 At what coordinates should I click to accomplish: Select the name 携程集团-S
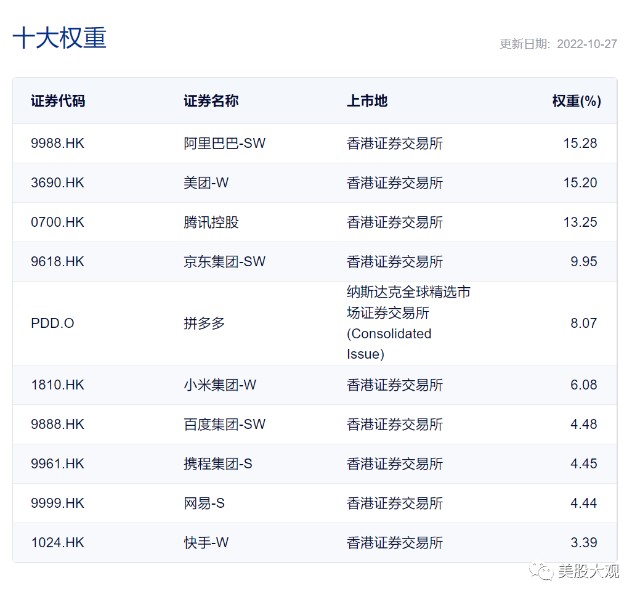coord(218,464)
